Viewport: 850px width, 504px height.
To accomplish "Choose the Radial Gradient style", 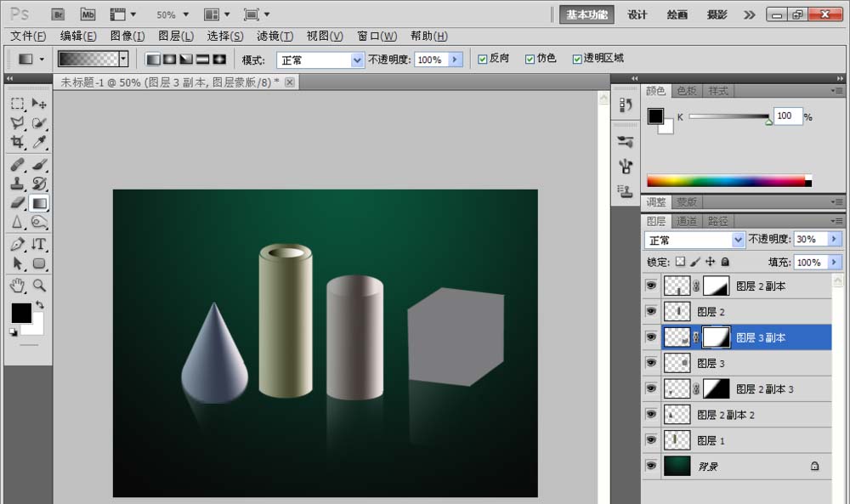I will [170, 59].
